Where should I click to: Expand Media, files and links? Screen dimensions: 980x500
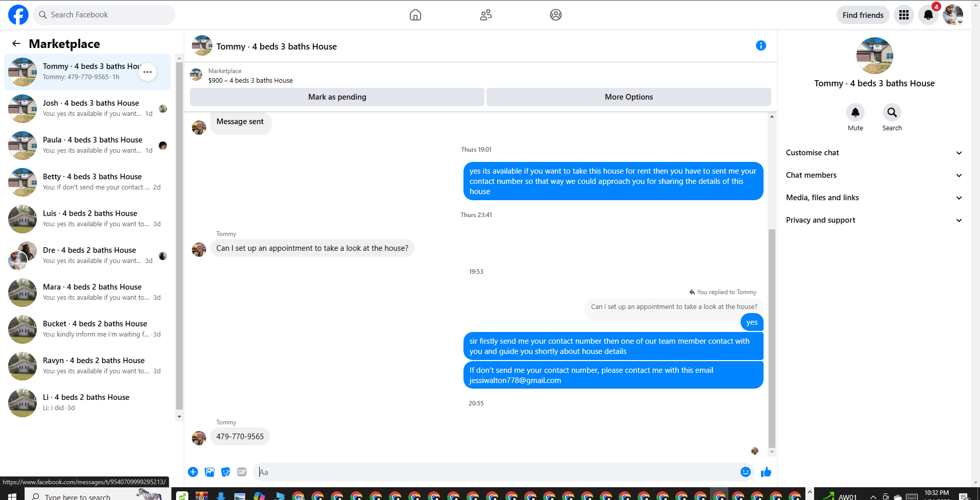874,198
